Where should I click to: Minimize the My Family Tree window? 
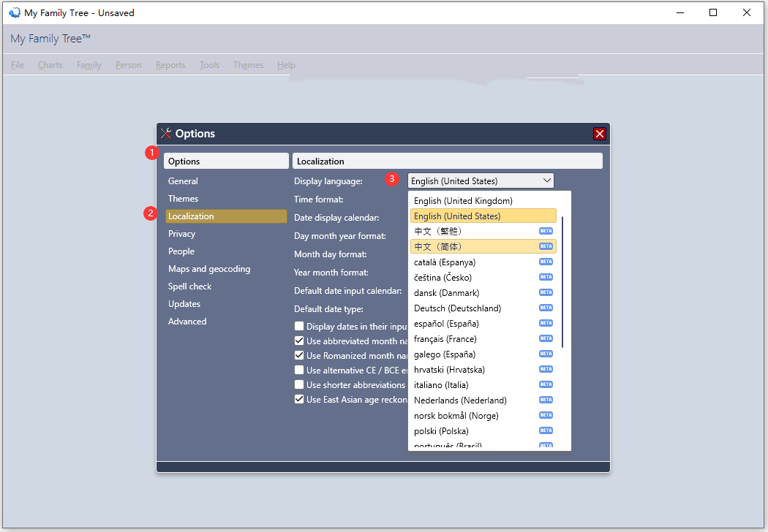679,12
